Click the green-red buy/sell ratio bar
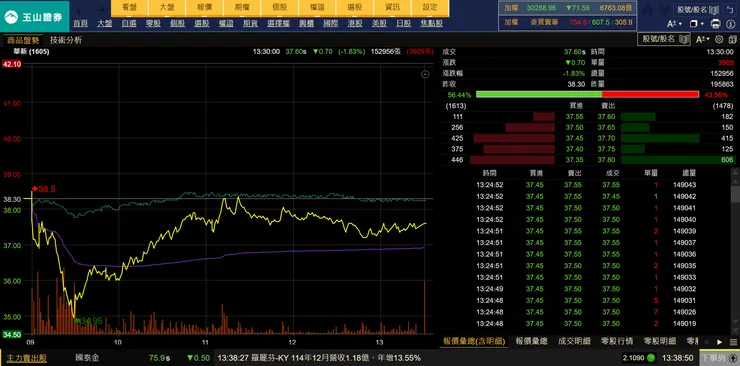This screenshot has width=740, height=366. (588, 95)
